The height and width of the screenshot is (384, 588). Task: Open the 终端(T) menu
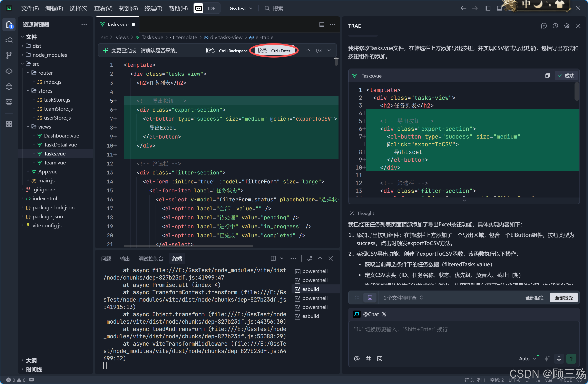point(153,8)
